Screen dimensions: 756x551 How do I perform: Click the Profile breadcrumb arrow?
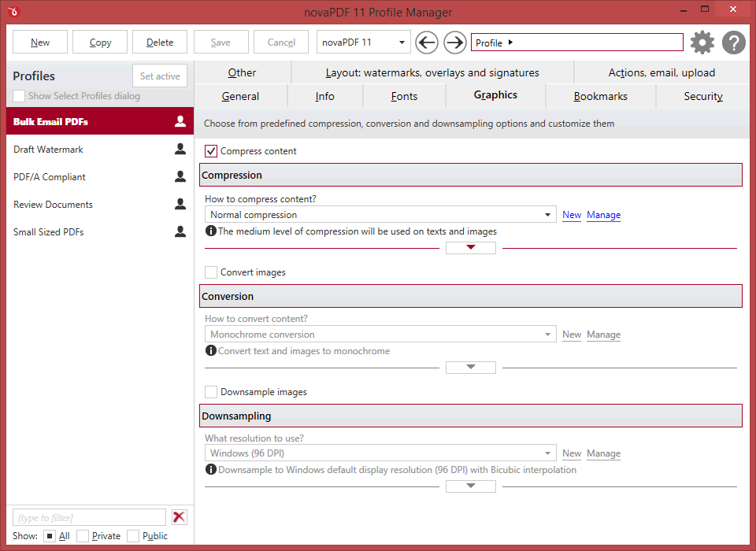coord(510,43)
